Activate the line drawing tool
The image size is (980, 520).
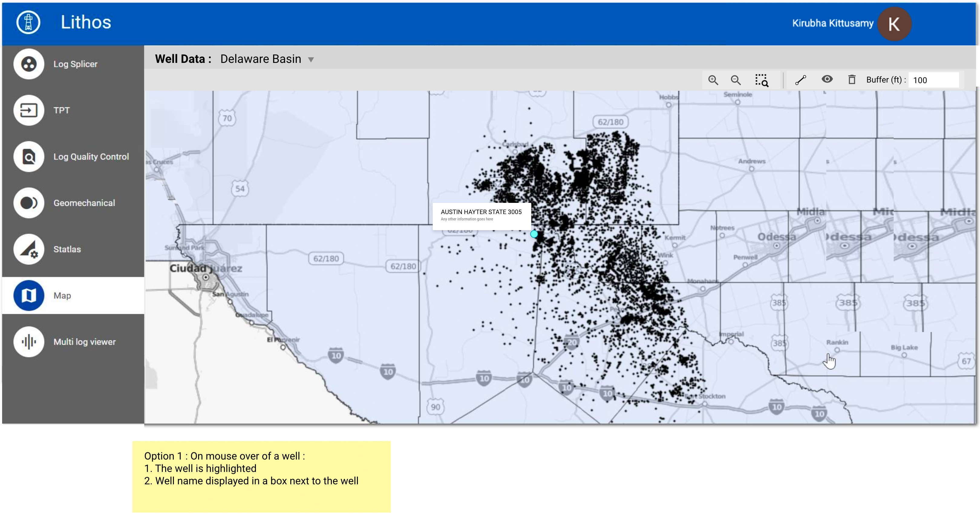coord(800,80)
